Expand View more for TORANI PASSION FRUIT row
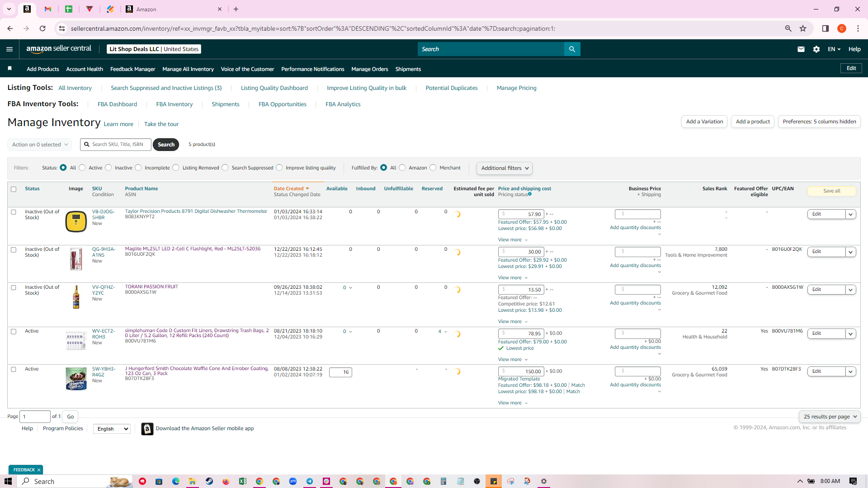 coord(513,321)
